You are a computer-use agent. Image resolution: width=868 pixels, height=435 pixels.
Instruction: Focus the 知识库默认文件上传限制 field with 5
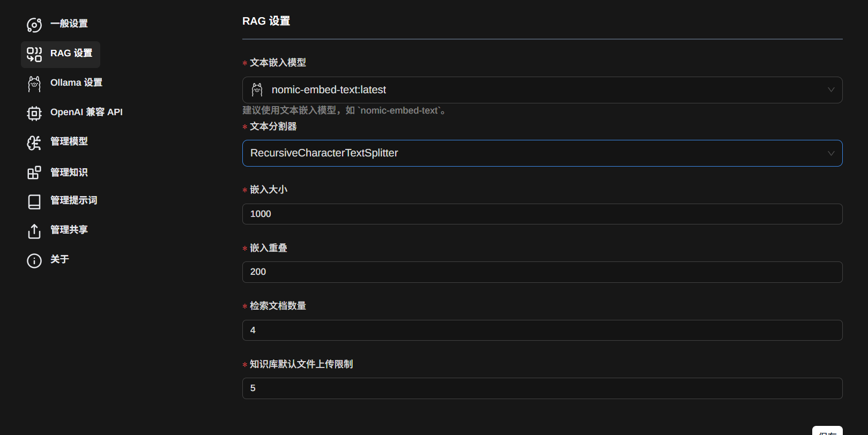[x=542, y=388]
